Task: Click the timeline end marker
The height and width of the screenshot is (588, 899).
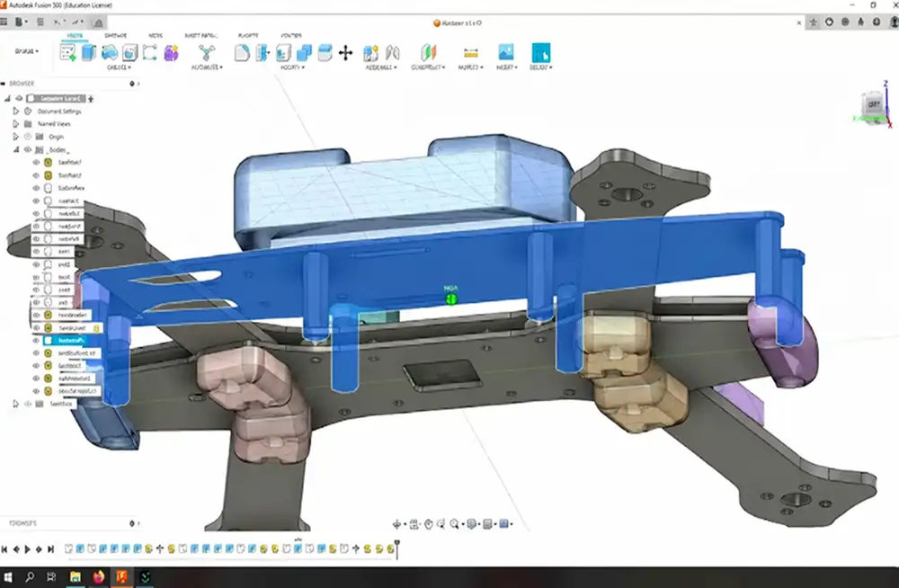Action: coord(396,548)
